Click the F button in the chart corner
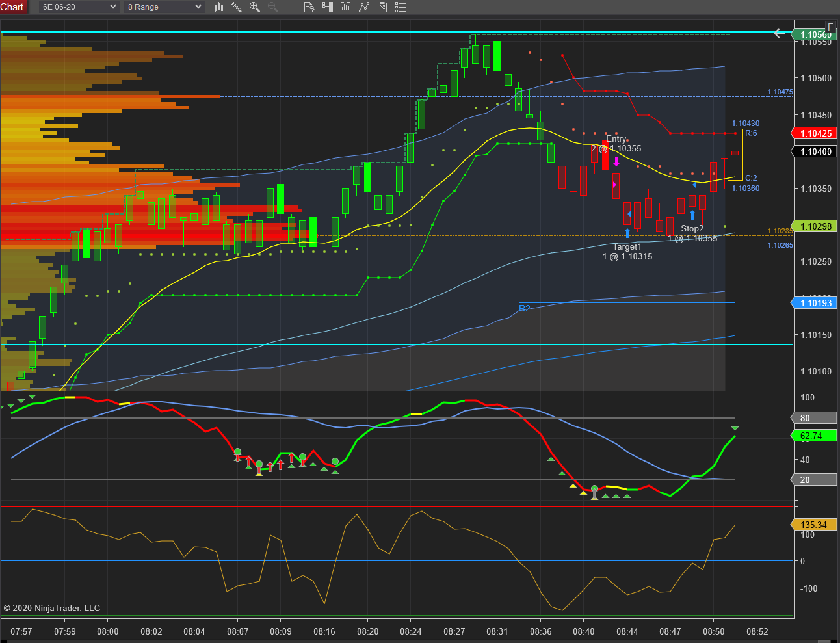 click(x=830, y=27)
